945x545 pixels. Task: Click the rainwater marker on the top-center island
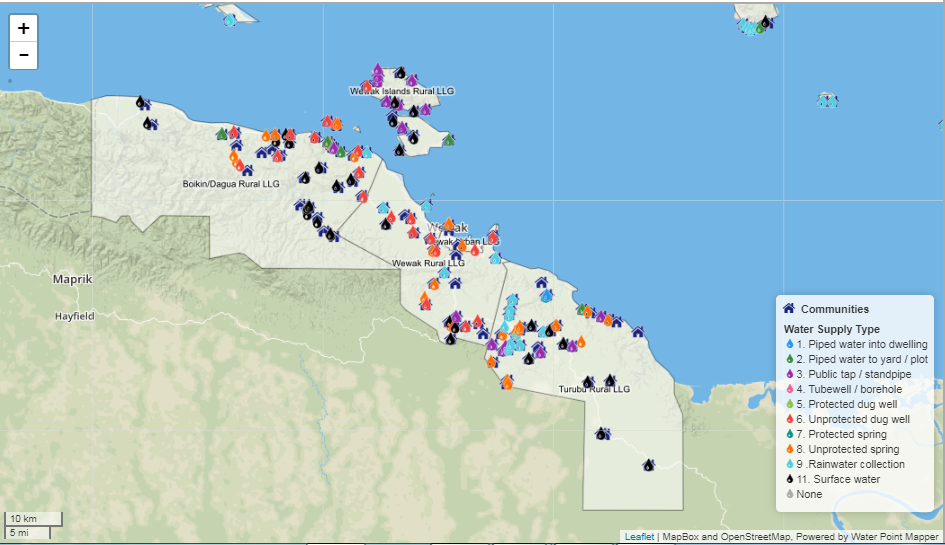coord(230,19)
